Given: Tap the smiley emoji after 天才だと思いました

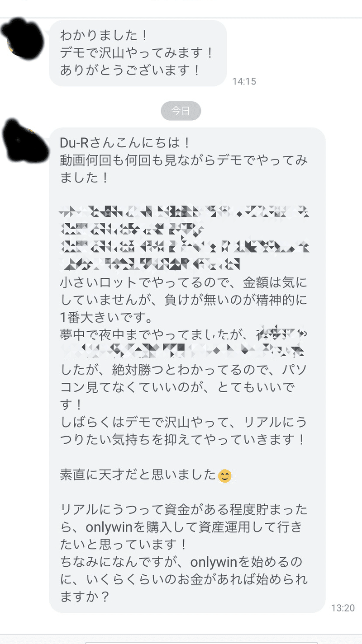Looking at the screenshot, I should tap(225, 476).
